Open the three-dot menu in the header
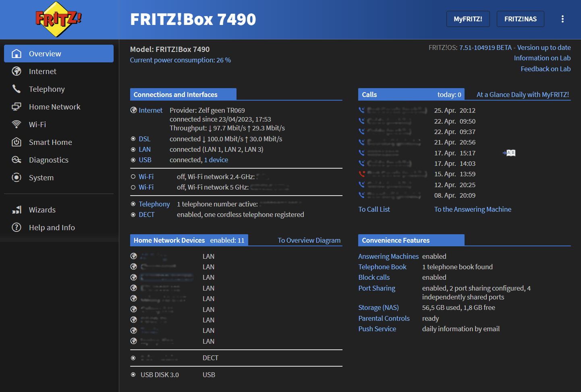Viewport: 581px width, 392px height. point(562,19)
